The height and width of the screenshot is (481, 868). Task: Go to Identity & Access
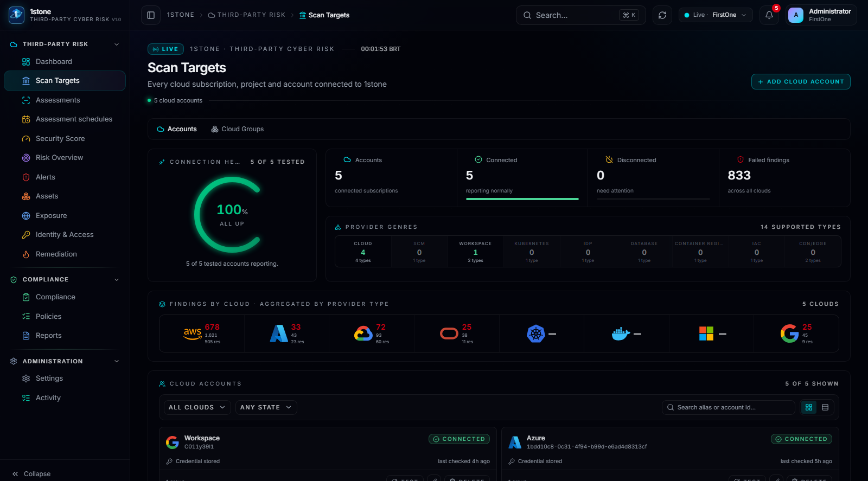pos(65,235)
